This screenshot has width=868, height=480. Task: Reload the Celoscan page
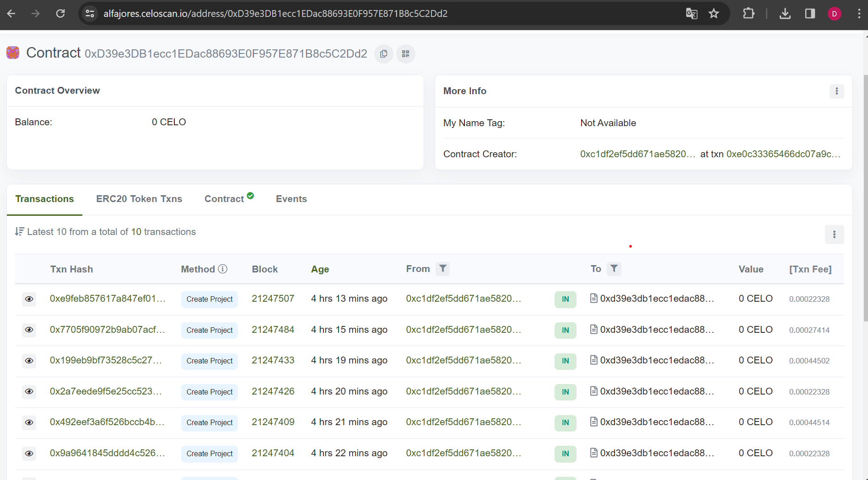tap(60, 14)
